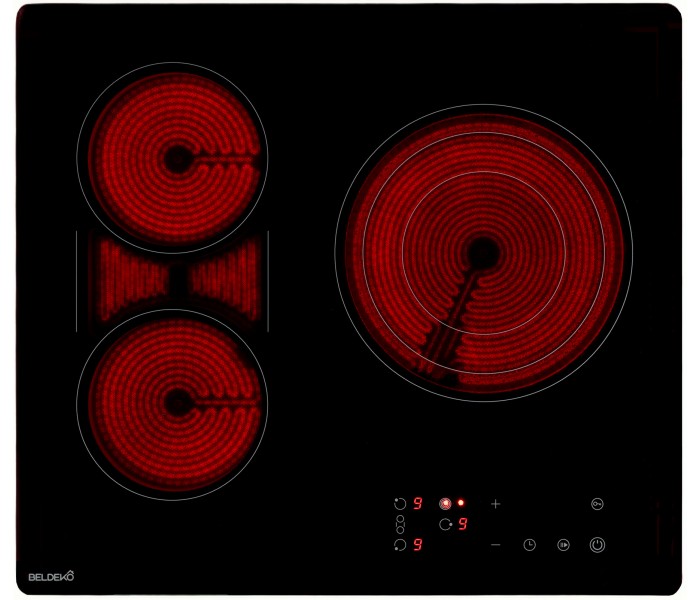Screen dimensions: 700x600
Task: Tap the bridge zone link icon
Action: pos(400,524)
